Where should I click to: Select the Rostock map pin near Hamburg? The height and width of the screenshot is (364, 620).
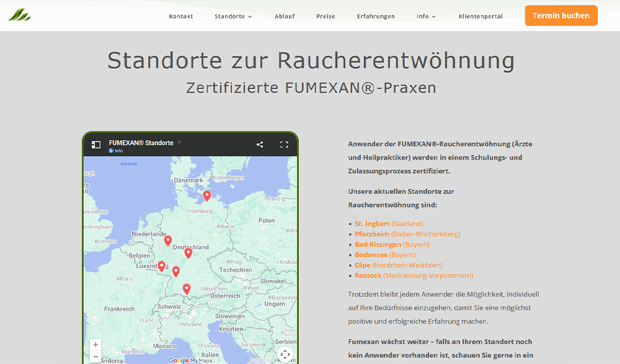pyautogui.click(x=207, y=196)
